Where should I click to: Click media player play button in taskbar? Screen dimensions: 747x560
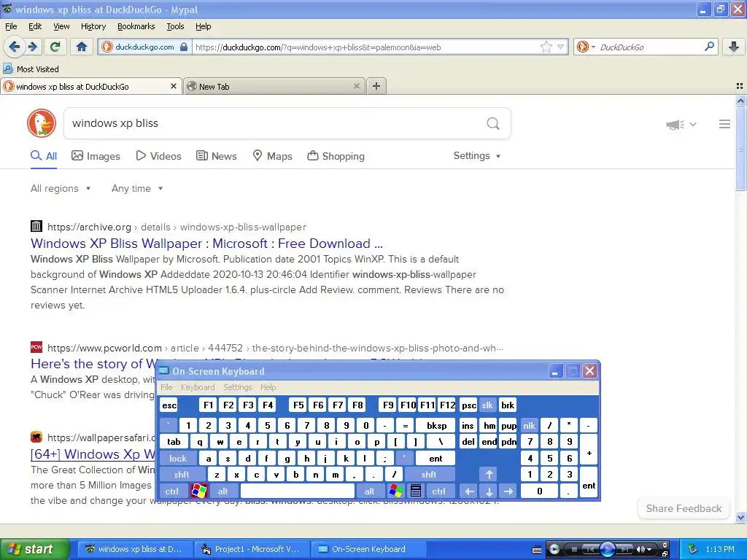(x=608, y=550)
